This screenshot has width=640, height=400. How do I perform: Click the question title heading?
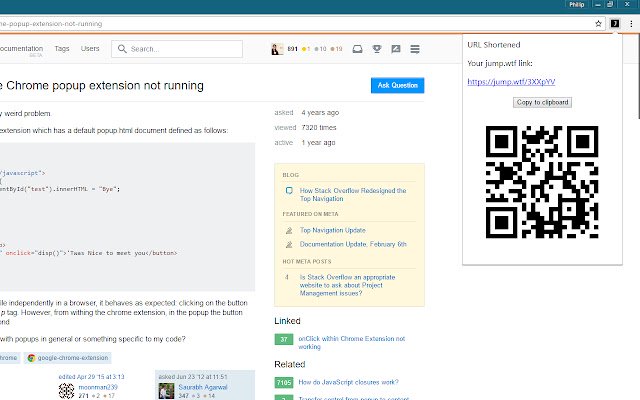[102, 85]
